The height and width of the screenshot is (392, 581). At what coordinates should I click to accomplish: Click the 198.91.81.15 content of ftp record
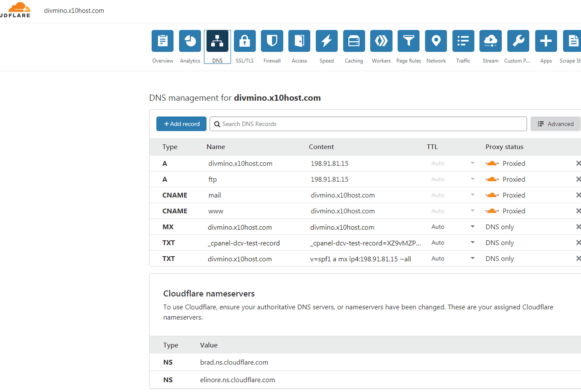(x=330, y=179)
